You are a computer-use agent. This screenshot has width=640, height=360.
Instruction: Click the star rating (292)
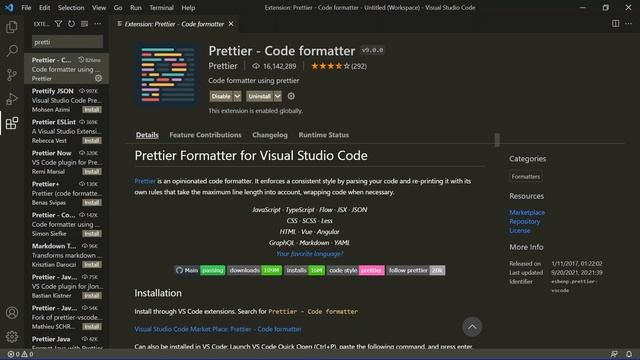click(339, 66)
